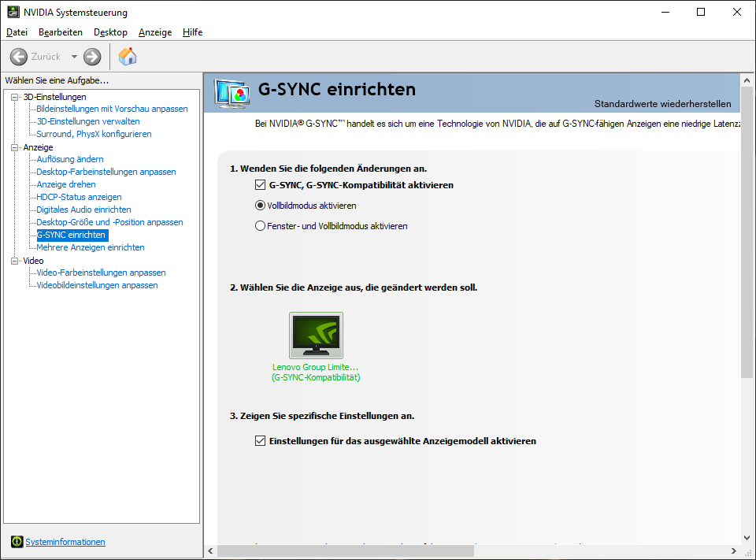Open 3D-Einstellungen verwalten
756x560 pixels.
click(x=88, y=121)
